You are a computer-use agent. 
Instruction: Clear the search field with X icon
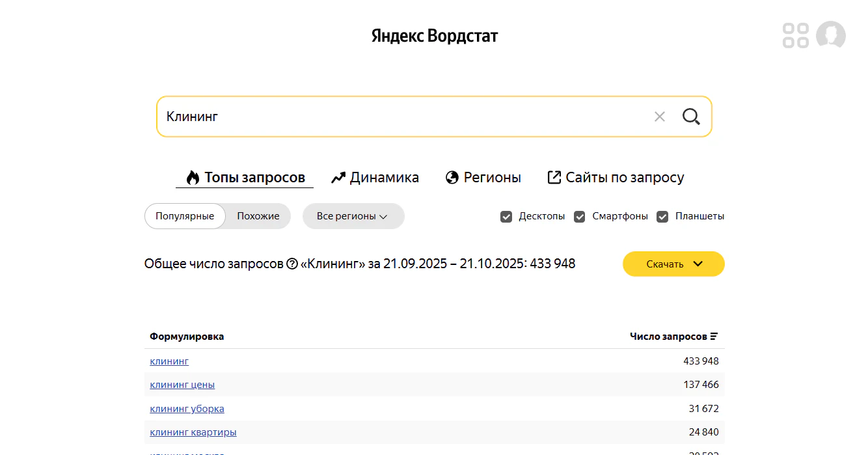660,117
